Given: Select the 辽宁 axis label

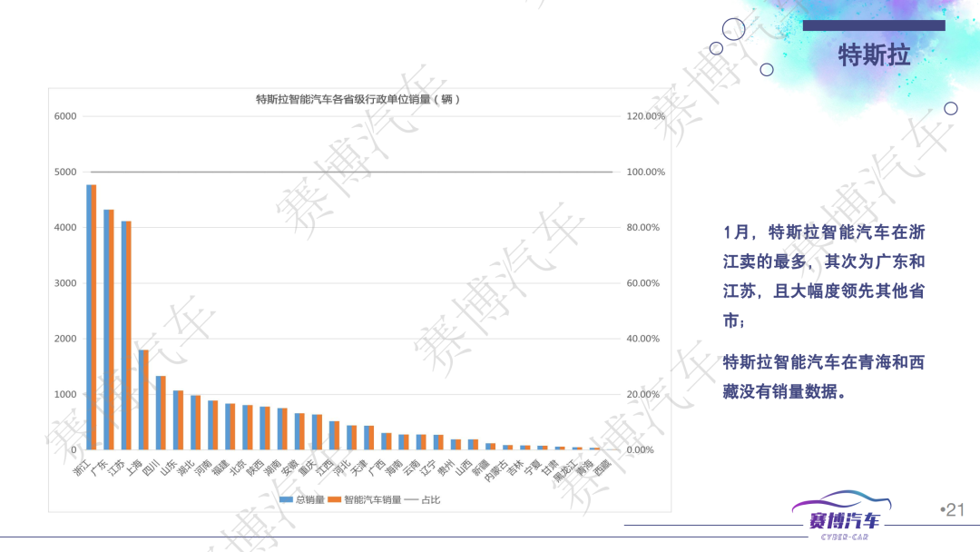Looking at the screenshot, I should (428, 468).
